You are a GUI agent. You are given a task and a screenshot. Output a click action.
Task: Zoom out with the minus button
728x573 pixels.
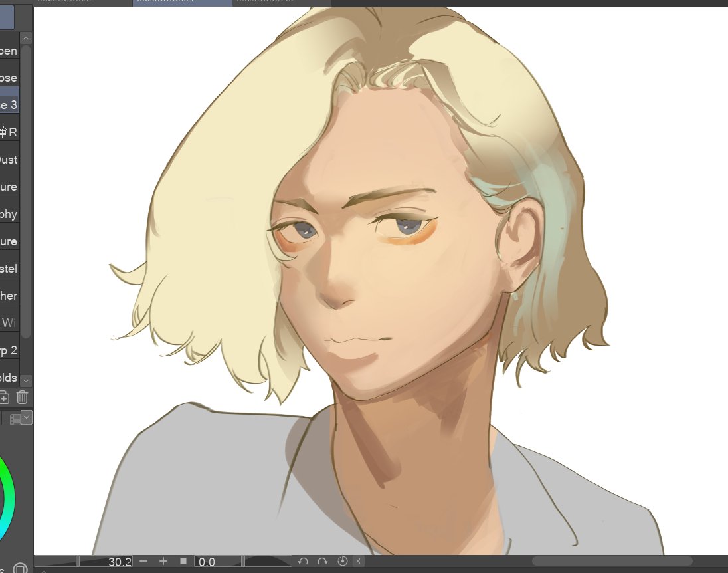click(143, 562)
